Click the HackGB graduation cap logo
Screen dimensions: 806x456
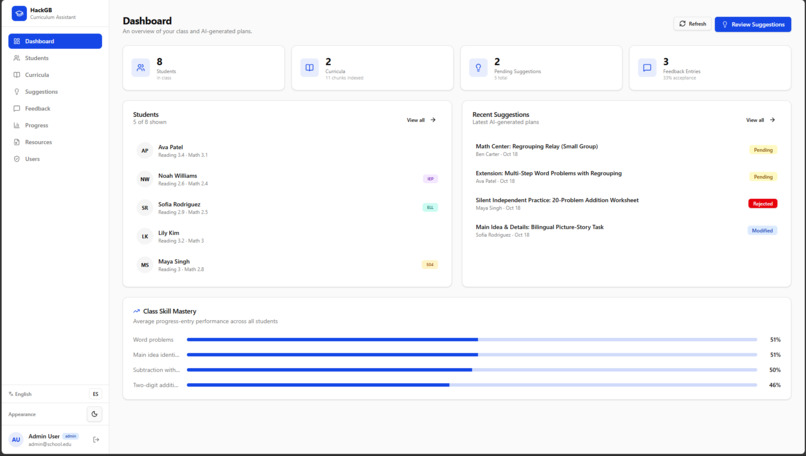[x=19, y=13]
